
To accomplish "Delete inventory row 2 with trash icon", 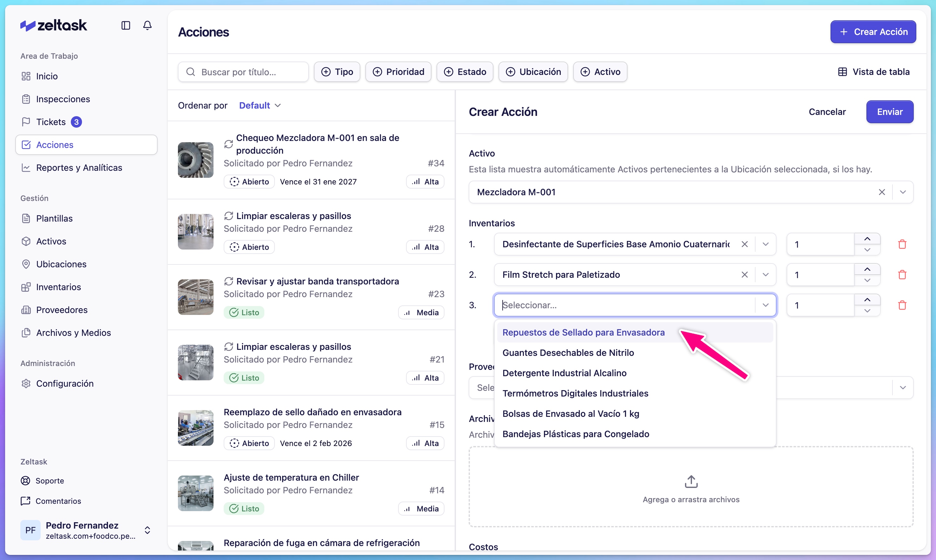I will pos(902,275).
